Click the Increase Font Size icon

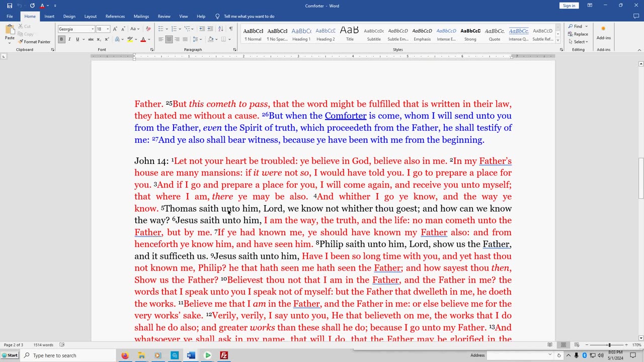point(115,29)
